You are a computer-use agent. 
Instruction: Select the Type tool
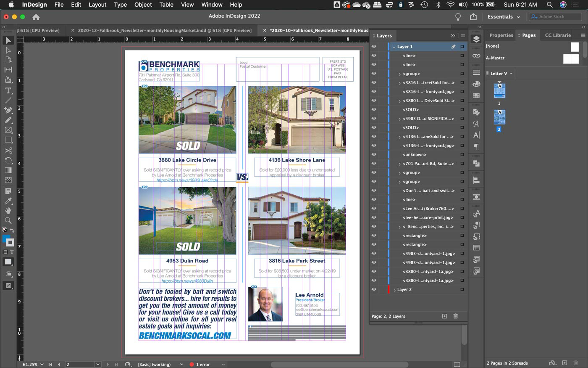[x=8, y=90]
